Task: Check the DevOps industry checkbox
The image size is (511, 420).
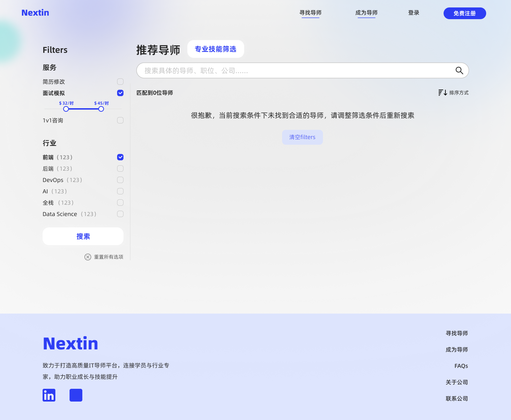Action: [120, 180]
